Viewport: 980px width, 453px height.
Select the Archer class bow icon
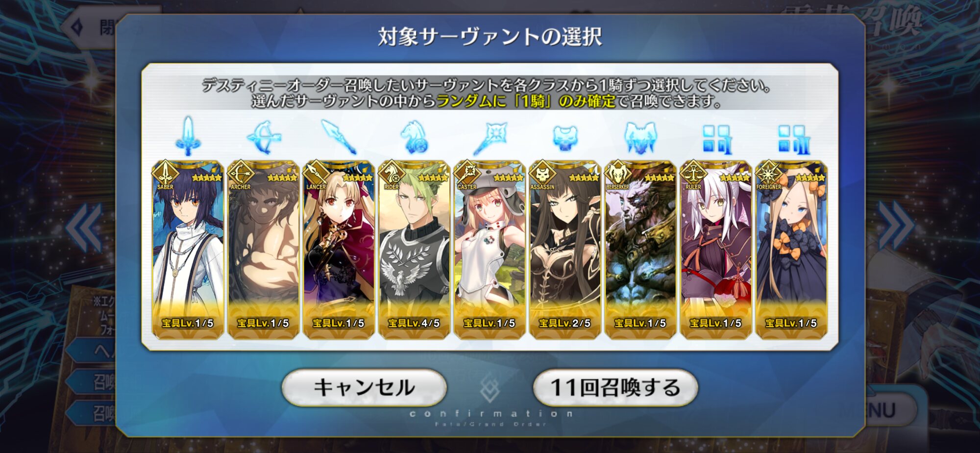coord(264,137)
